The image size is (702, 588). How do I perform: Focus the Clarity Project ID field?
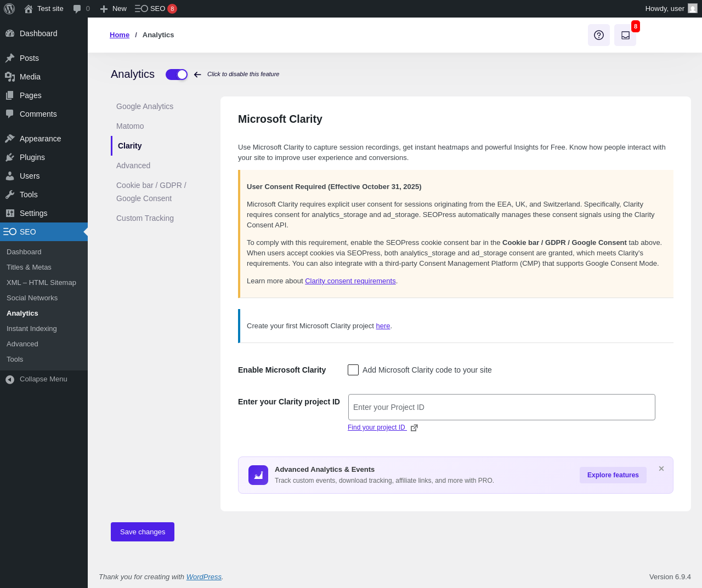point(501,407)
